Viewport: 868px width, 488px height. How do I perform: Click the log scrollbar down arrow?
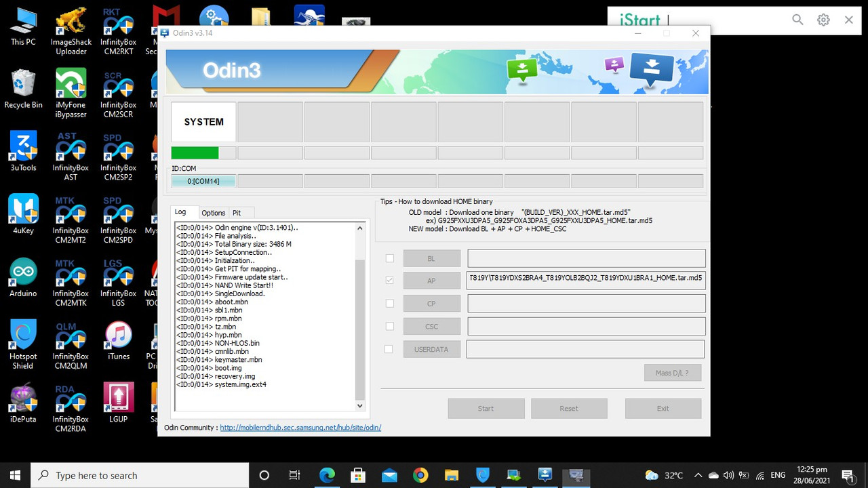pos(360,405)
